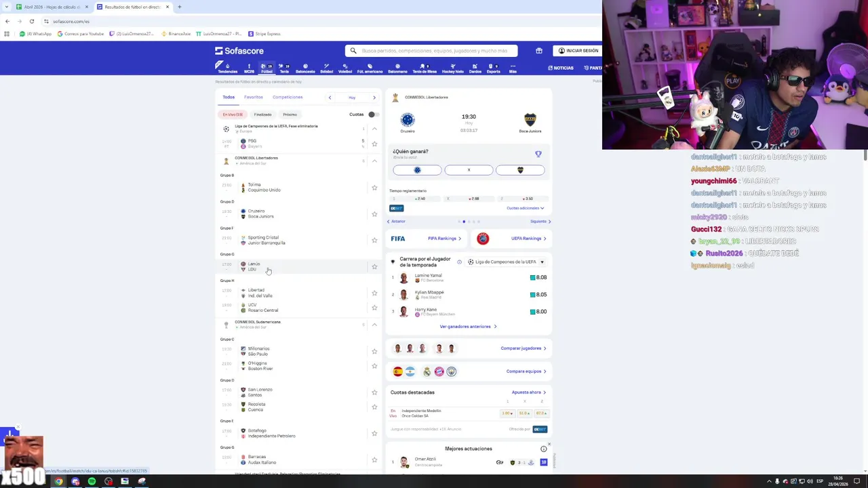The width and height of the screenshot is (868, 488).
Task: Star the UCV vs Rosario Central match
Action: 374,308
